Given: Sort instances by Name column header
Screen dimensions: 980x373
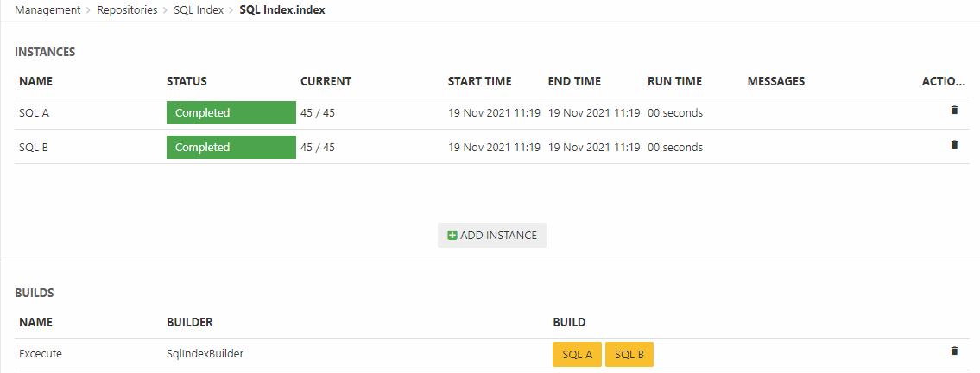Looking at the screenshot, I should (35, 81).
